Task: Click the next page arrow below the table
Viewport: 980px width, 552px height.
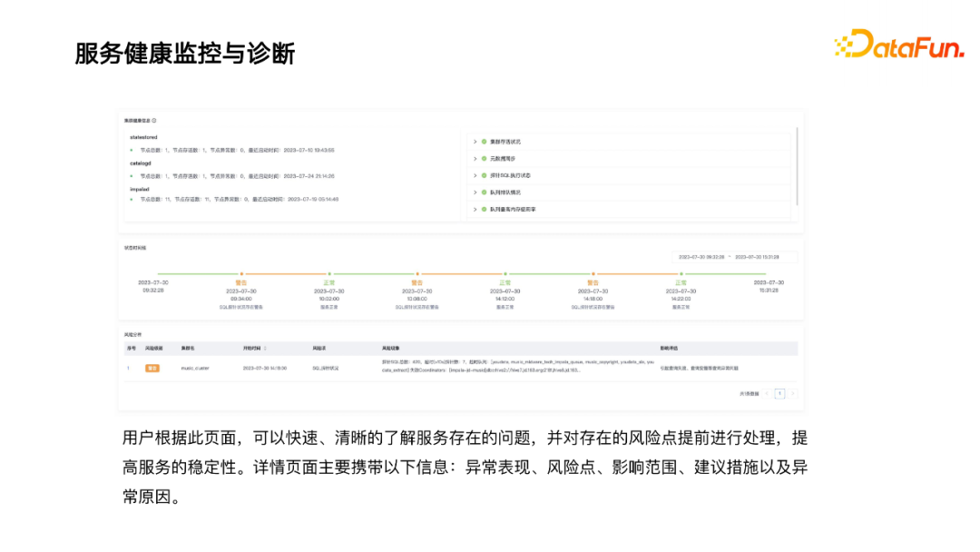Action: pos(791,393)
